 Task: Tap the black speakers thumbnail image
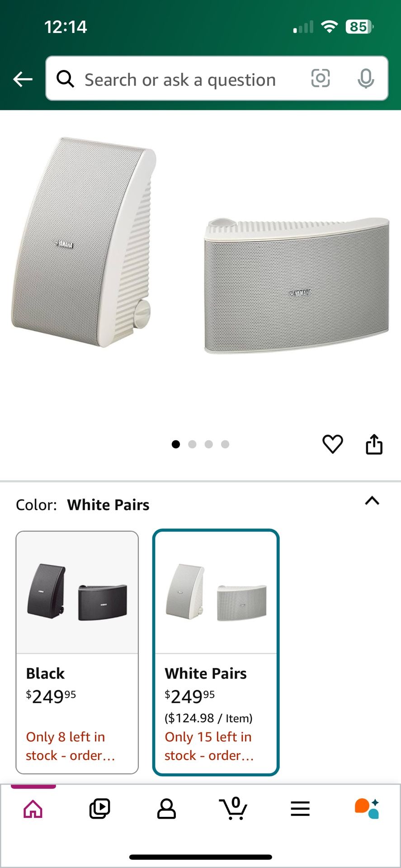point(77,592)
